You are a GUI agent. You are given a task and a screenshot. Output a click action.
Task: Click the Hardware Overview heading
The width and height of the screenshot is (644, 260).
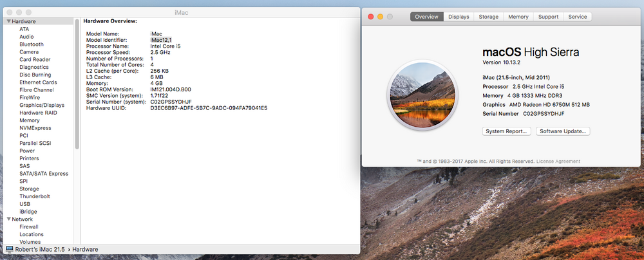coord(110,21)
